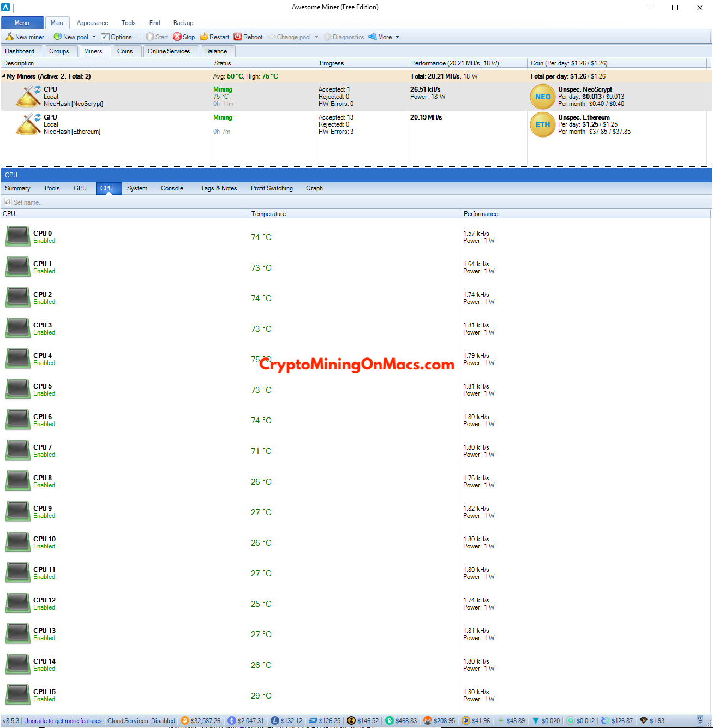Switch to the Tools ribbon tab
The height and width of the screenshot is (728, 713).
[129, 23]
